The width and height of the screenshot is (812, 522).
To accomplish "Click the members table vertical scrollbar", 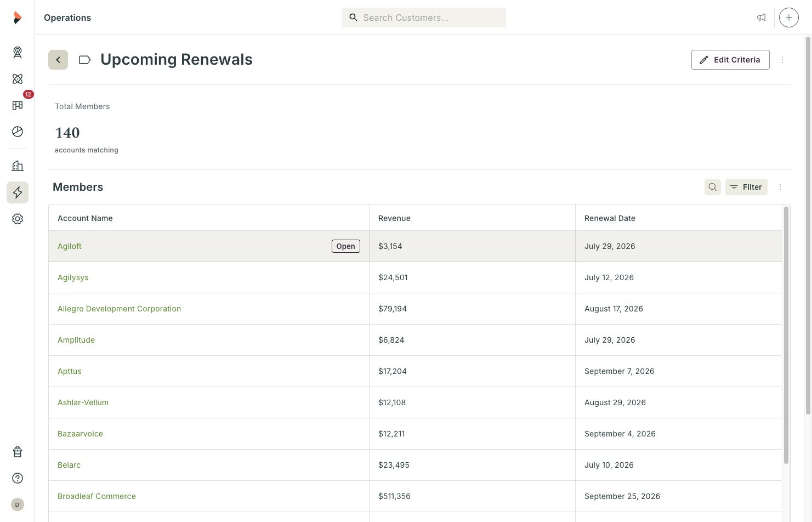I will 786,335.
